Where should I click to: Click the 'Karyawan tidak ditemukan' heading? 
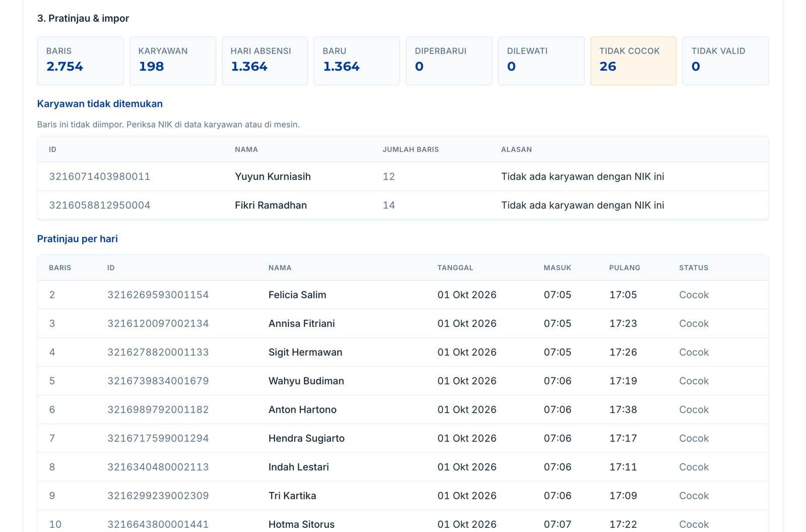(x=100, y=104)
